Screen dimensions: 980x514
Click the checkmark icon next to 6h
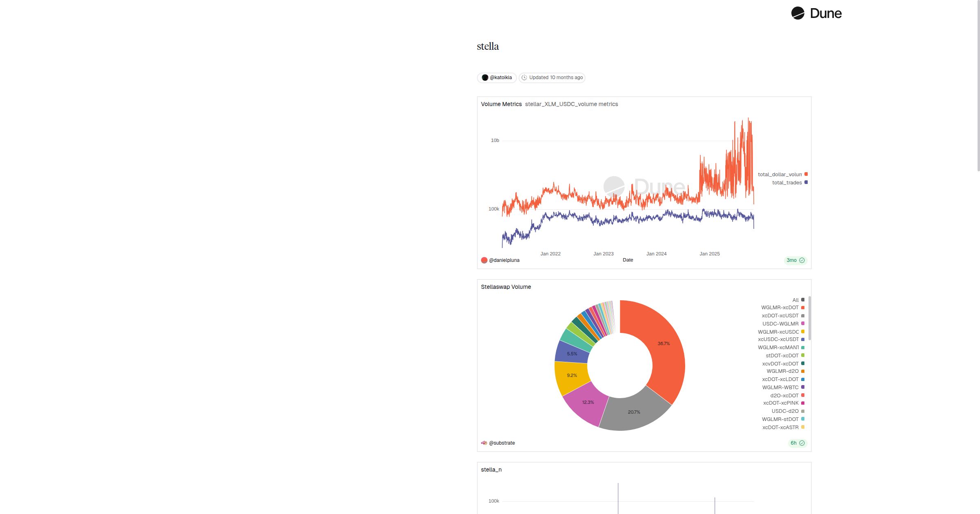802,443
